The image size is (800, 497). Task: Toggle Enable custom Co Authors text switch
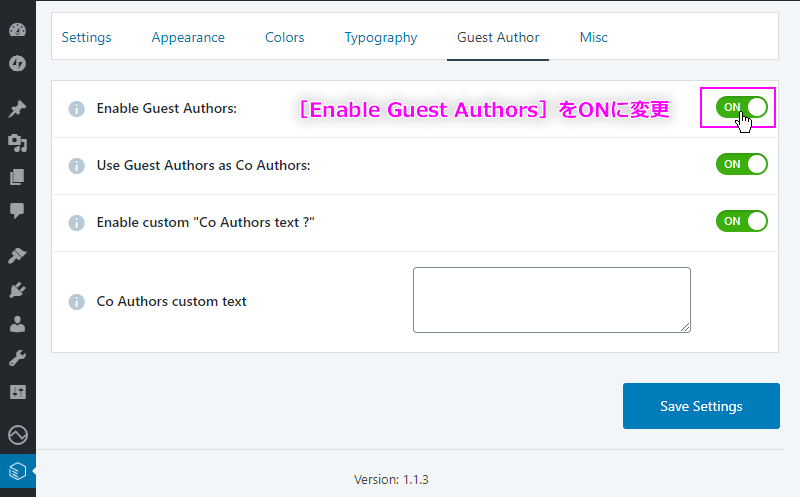tap(741, 221)
